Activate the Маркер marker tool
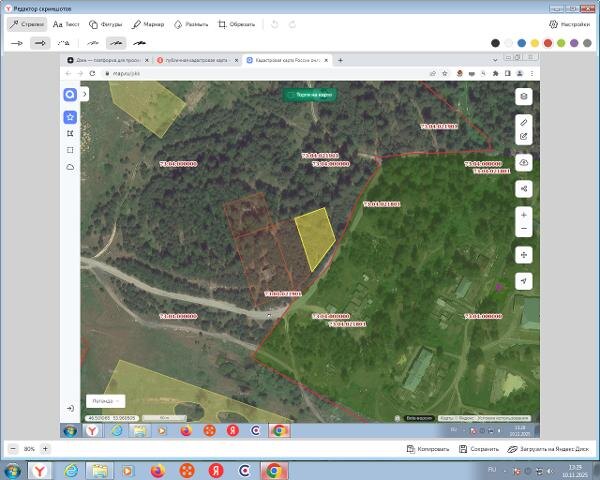Image resolution: width=600 pixels, height=480 pixels. [148, 24]
